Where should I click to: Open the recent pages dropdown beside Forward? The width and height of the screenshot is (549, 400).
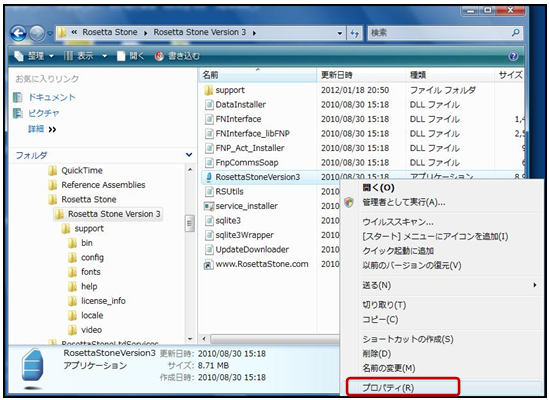pos(50,34)
